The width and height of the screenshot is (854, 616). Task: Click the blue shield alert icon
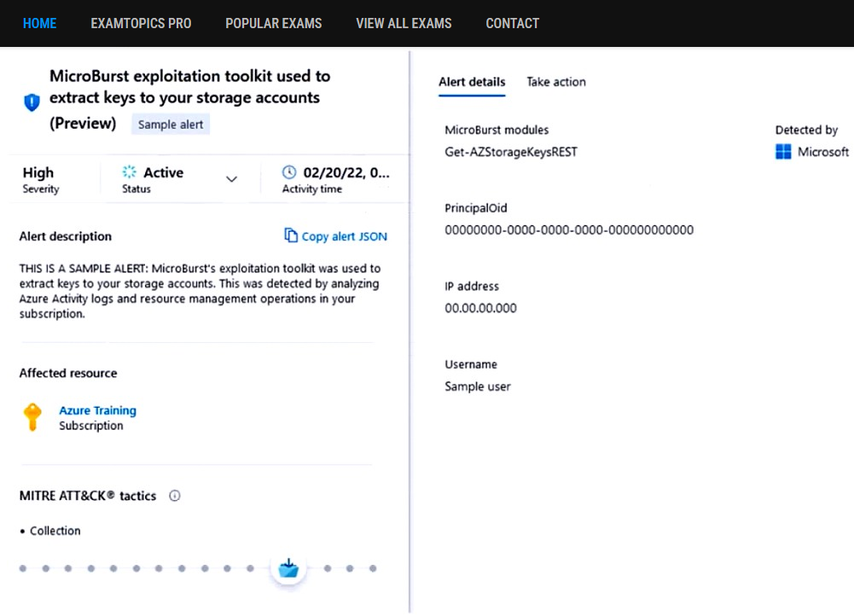32,102
